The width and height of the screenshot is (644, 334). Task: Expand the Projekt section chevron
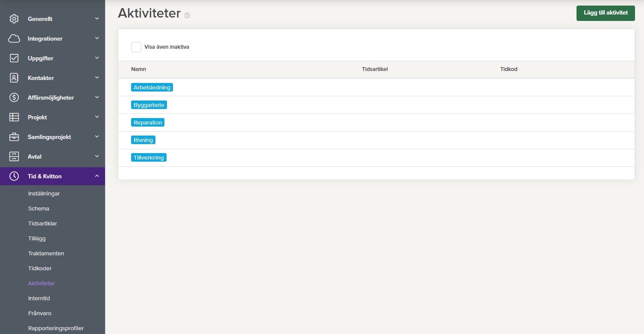click(97, 117)
